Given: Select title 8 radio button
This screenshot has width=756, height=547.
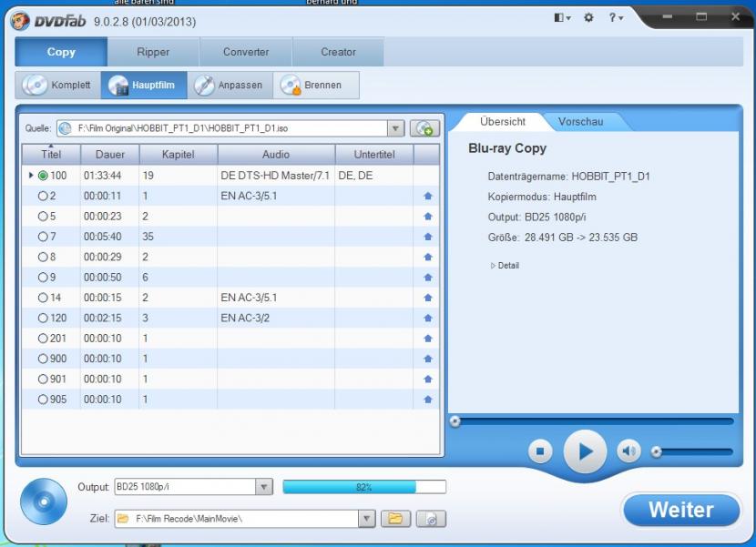Looking at the screenshot, I should point(43,257).
